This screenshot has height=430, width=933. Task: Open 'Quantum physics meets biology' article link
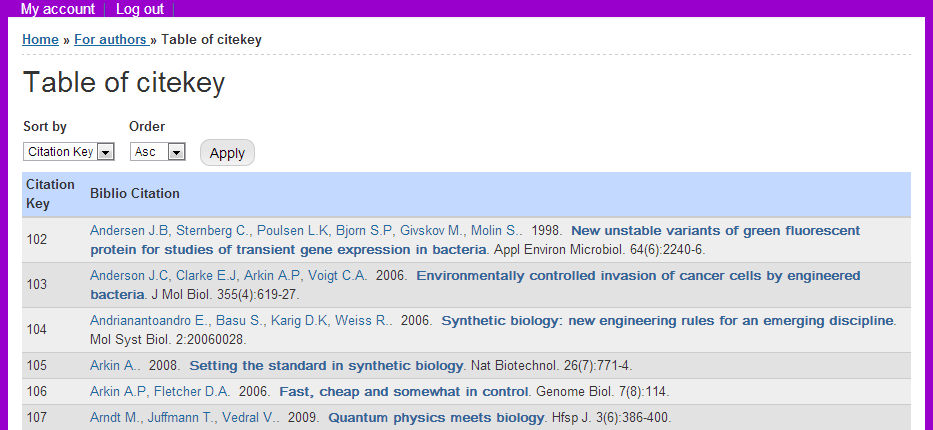tap(435, 417)
